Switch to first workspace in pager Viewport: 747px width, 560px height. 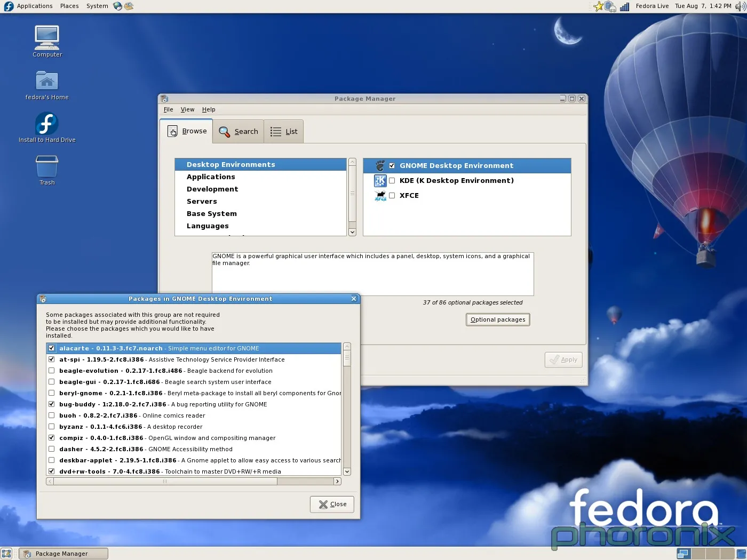[x=684, y=554]
